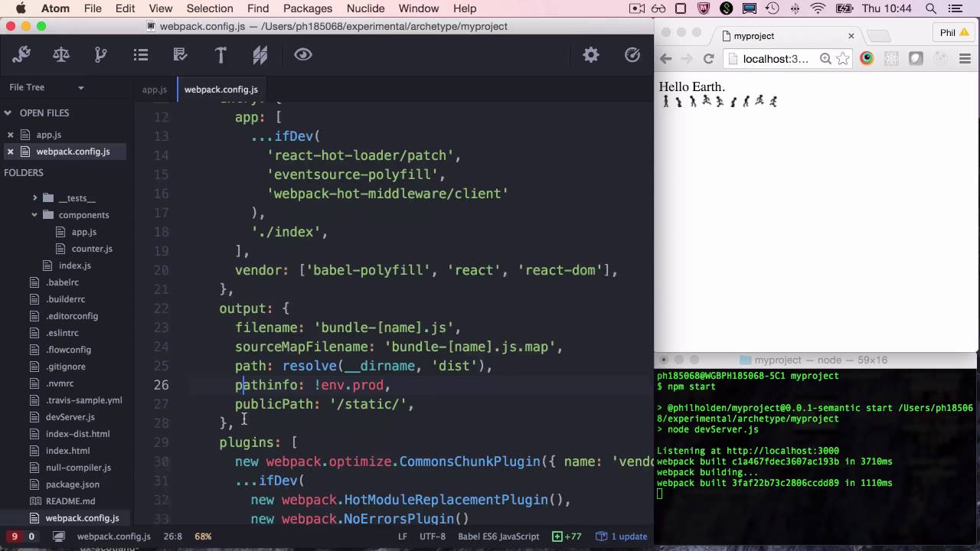Click the Apple menu icon
This screenshot has width=980, height=551.
click(x=21, y=8)
